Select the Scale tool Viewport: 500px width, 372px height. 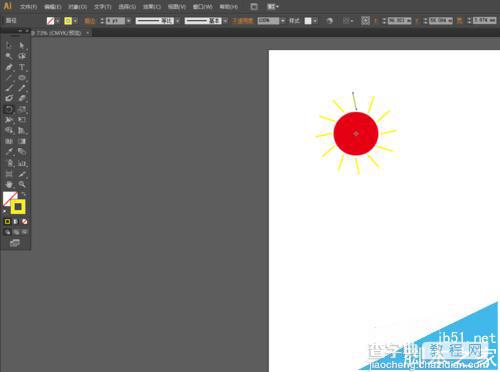coord(22,109)
